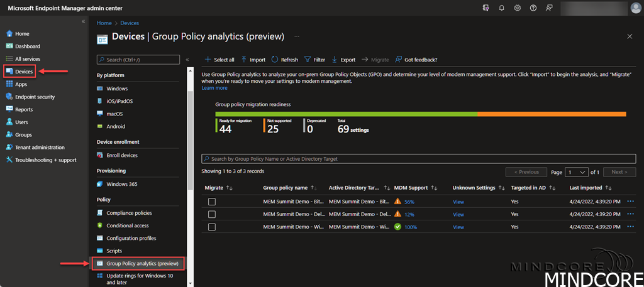
Task: Open ellipsis menu for first policy row
Action: (631, 202)
